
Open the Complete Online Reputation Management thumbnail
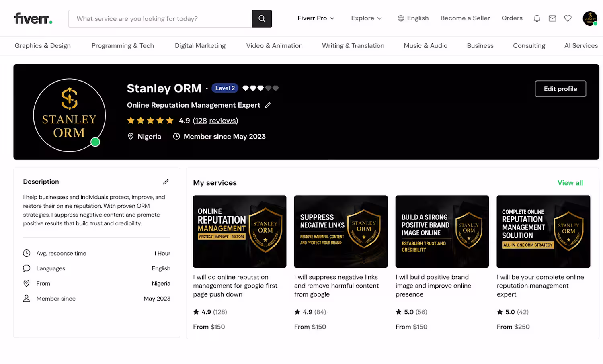point(544,231)
